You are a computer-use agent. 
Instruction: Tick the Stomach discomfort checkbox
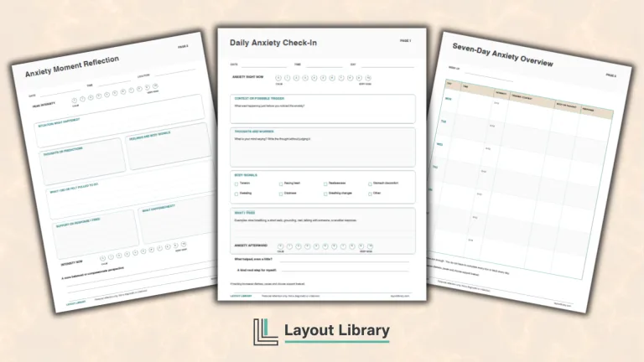(370, 184)
